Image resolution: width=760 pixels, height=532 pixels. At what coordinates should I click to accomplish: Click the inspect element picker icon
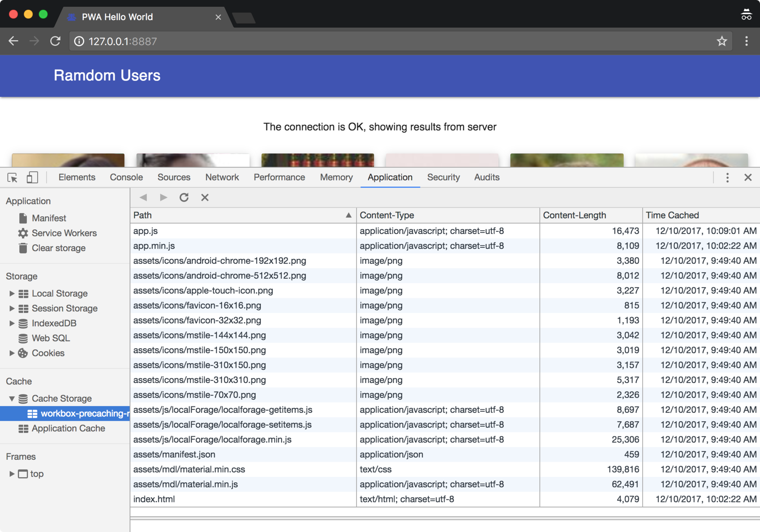tap(12, 178)
